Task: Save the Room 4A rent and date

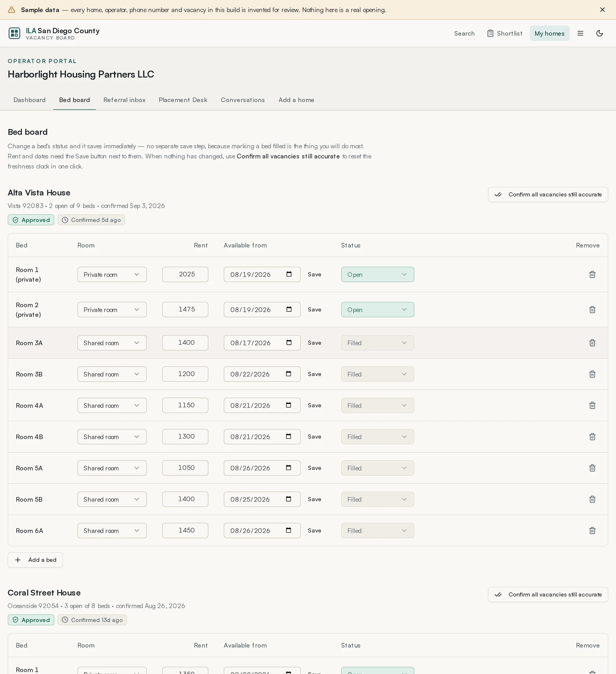Action: point(315,405)
